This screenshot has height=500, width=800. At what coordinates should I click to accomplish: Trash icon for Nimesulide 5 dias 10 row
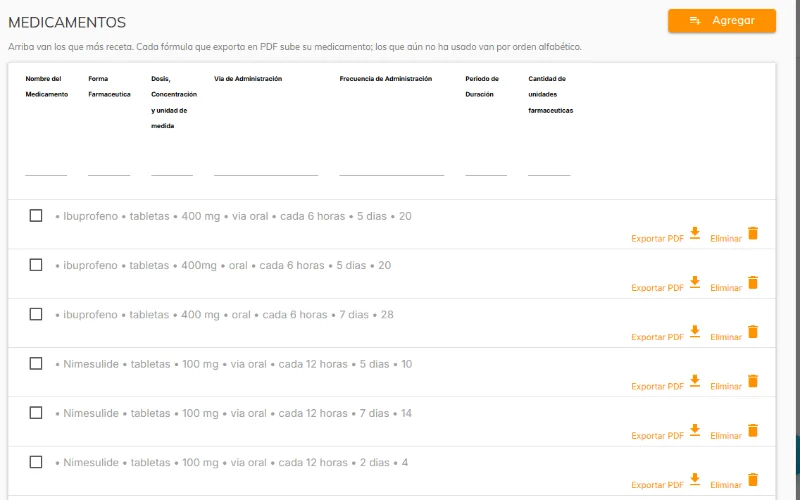[x=753, y=381]
